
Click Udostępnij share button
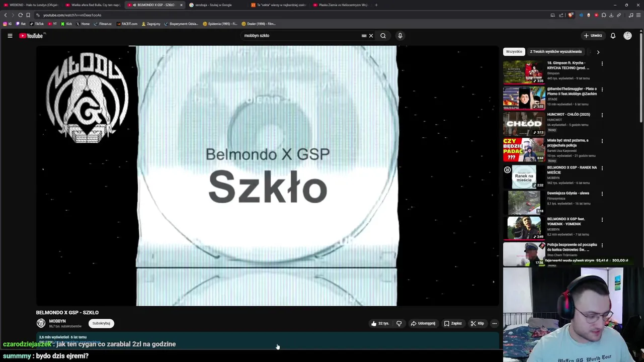(423, 323)
